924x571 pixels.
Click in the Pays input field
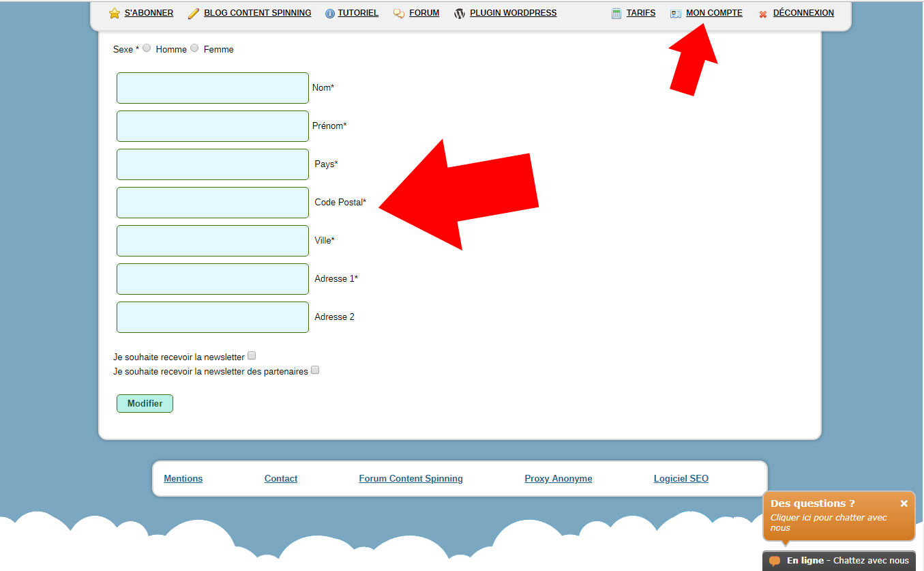213,164
